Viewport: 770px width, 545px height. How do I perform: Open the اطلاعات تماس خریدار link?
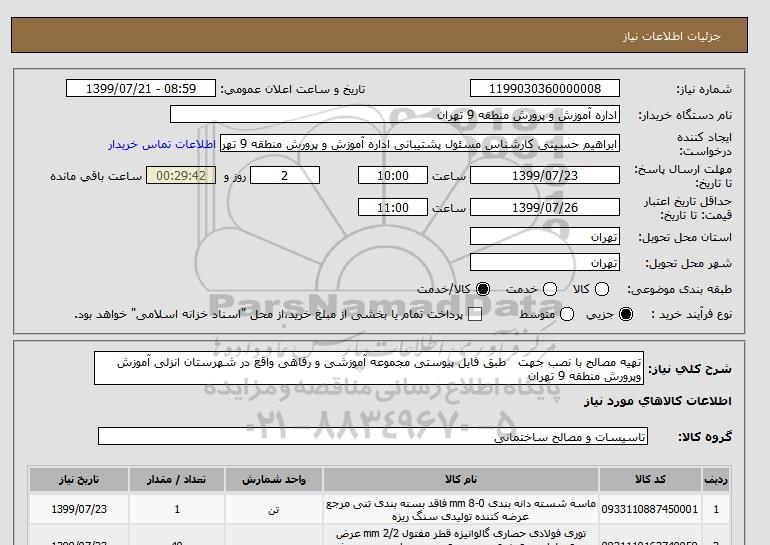point(162,145)
